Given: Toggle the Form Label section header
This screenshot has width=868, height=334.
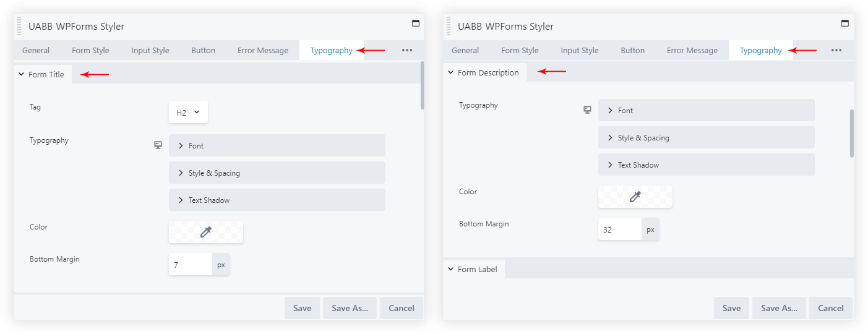Looking at the screenshot, I should pos(474,269).
